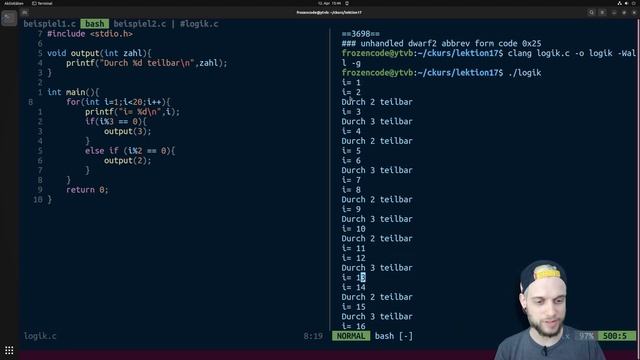Click the highlighted cursor on 'i= 13'
The height and width of the screenshot is (360, 640).
pos(363,278)
